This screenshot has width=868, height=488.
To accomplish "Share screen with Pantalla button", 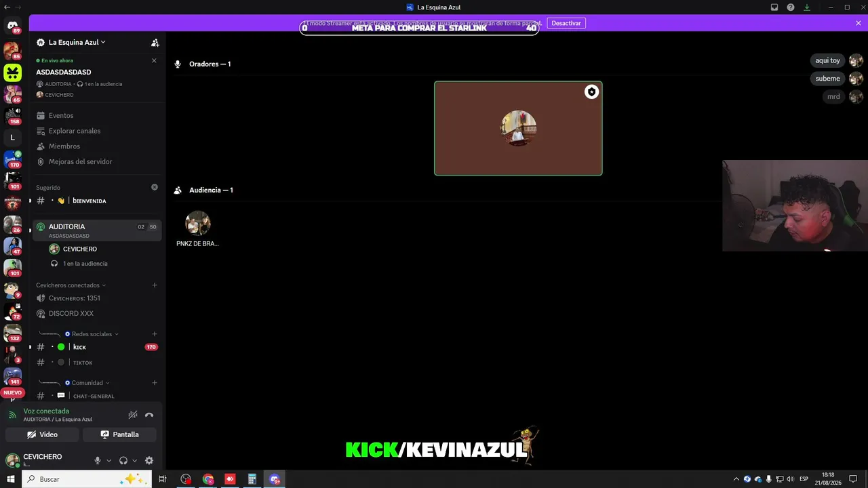I will click(119, 434).
